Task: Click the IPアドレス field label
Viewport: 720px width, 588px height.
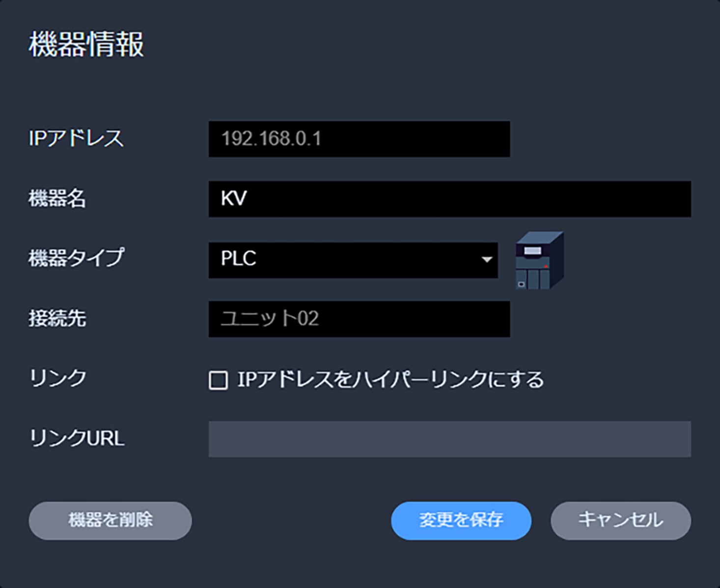Action: [76, 139]
